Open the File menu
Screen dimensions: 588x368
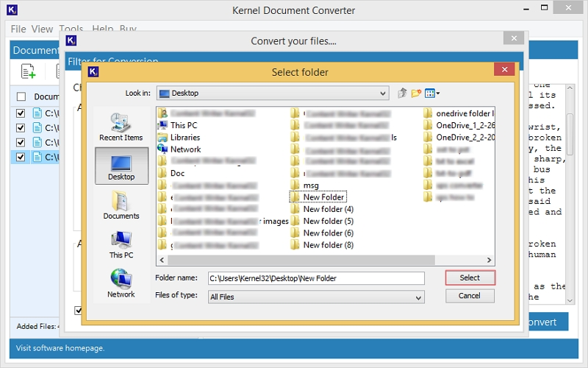(18, 29)
